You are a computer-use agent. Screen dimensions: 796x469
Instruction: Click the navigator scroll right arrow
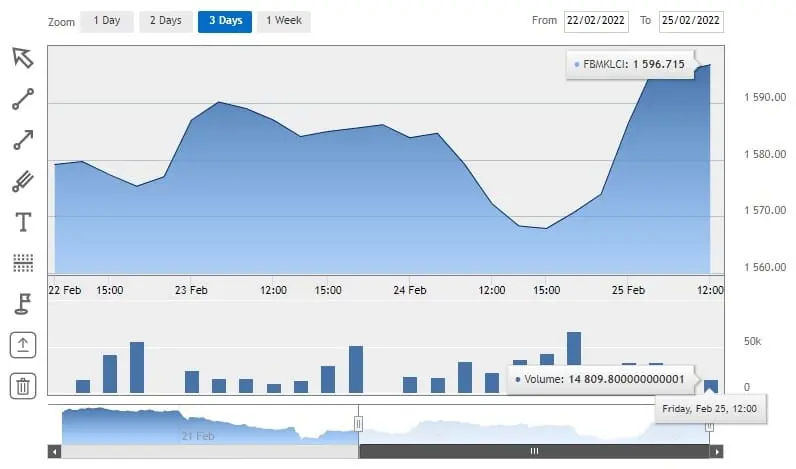716,452
